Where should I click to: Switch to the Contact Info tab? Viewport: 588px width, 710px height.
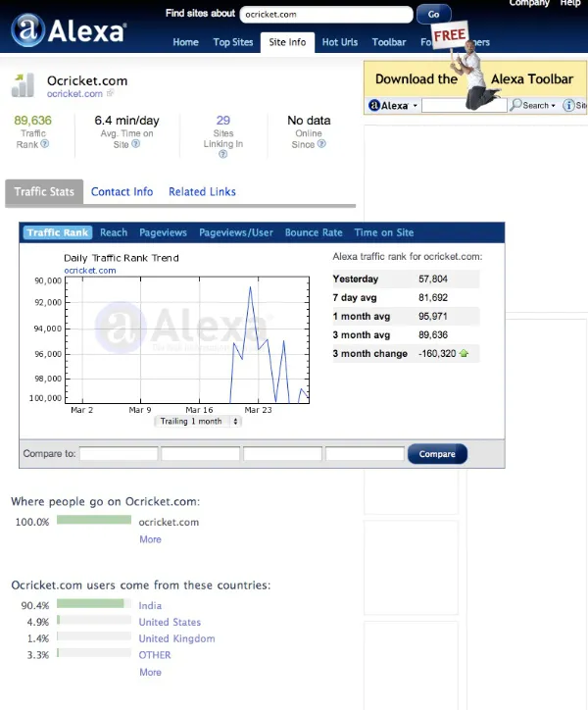point(122,192)
